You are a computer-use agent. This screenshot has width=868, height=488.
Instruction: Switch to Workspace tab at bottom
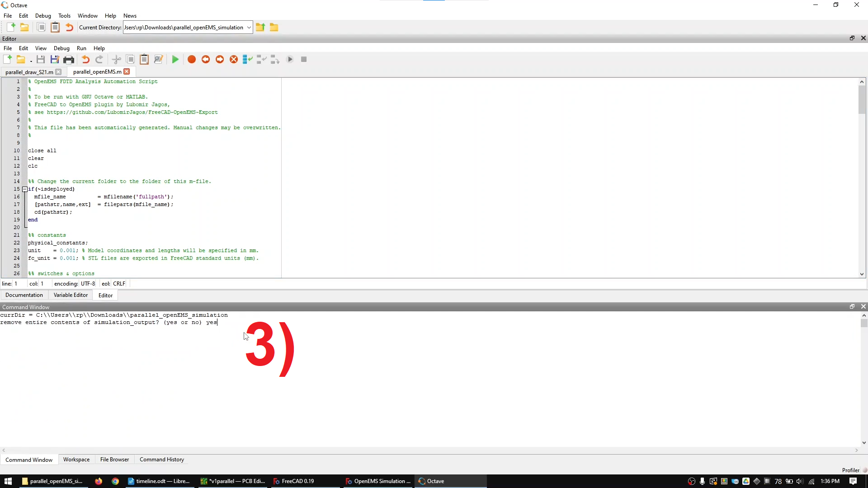75,459
